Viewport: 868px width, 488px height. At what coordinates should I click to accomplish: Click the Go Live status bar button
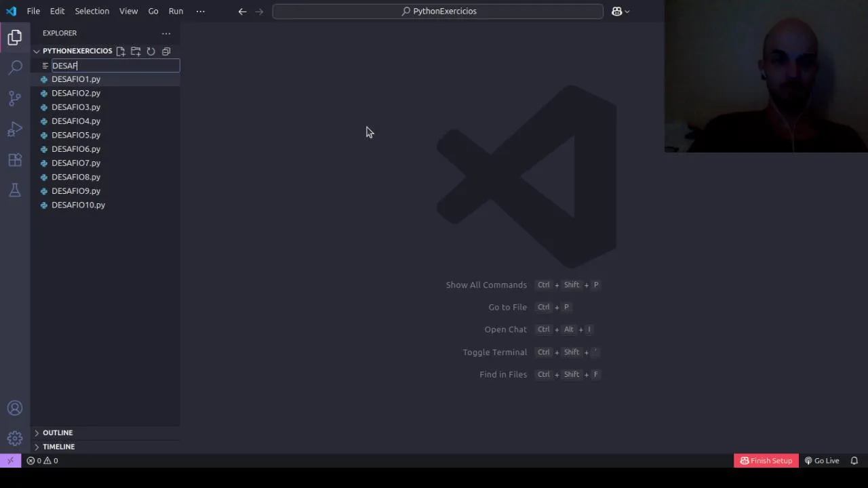click(x=821, y=460)
